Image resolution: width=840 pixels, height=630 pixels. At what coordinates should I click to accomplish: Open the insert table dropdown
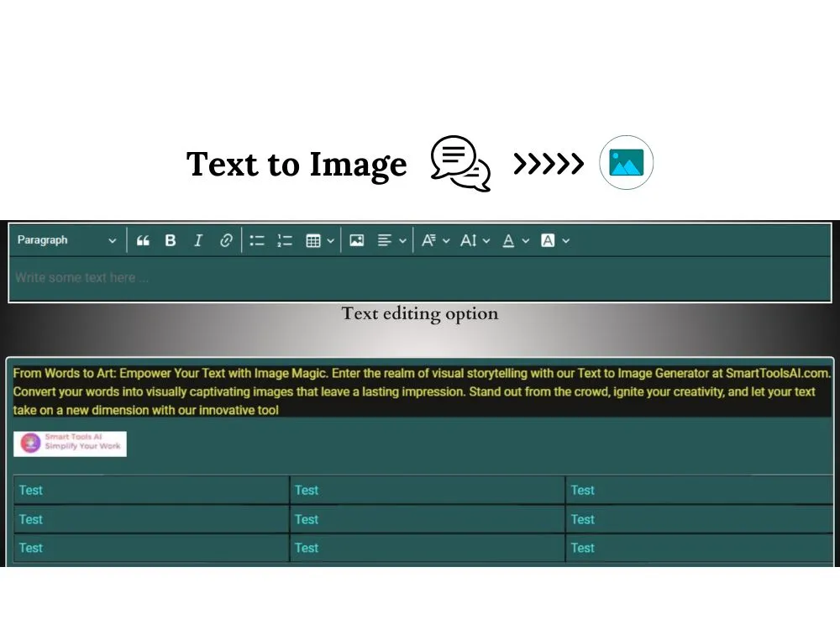[x=320, y=241]
